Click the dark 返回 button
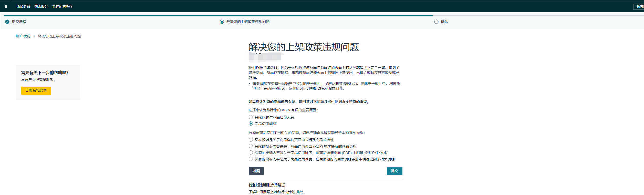This screenshot has width=644, height=195. (x=256, y=171)
